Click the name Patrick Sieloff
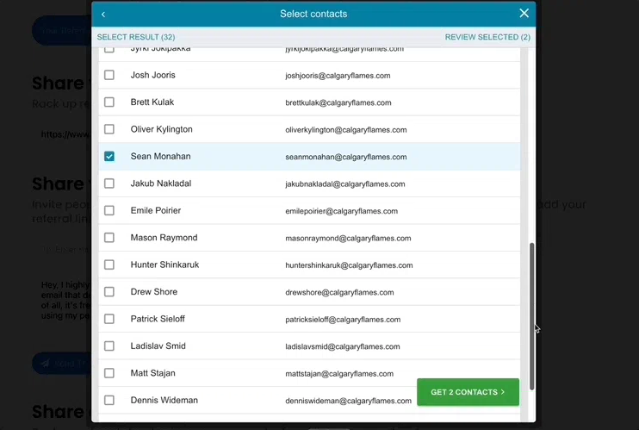 pos(158,319)
